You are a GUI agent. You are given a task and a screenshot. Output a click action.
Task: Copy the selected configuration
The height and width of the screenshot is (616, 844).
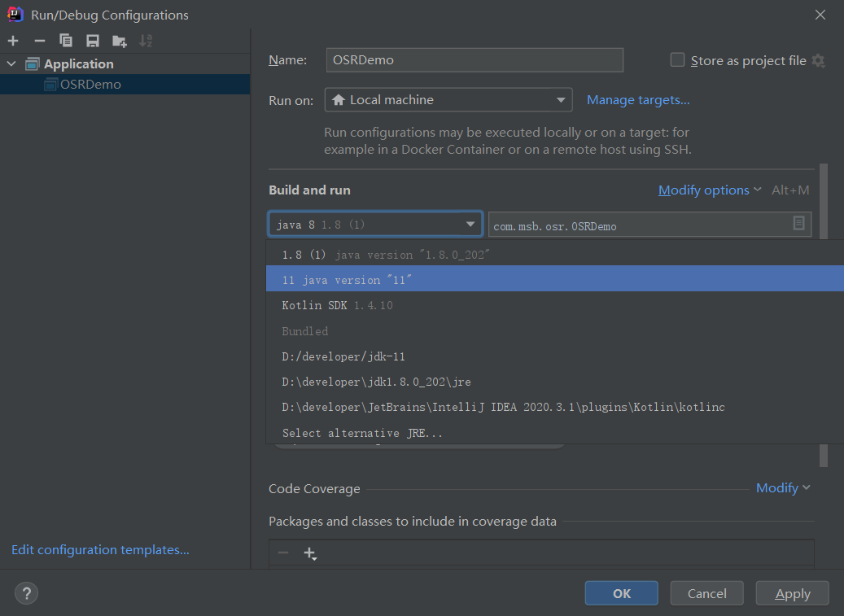point(66,41)
